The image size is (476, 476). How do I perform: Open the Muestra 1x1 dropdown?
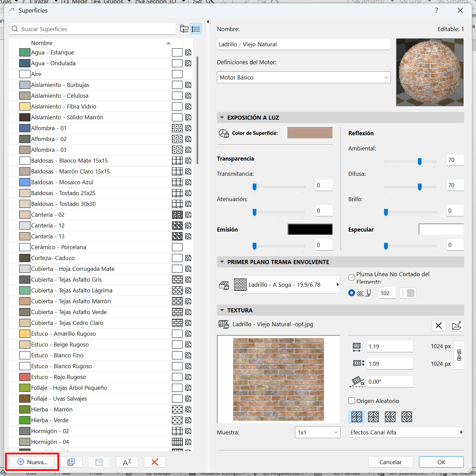click(x=317, y=432)
